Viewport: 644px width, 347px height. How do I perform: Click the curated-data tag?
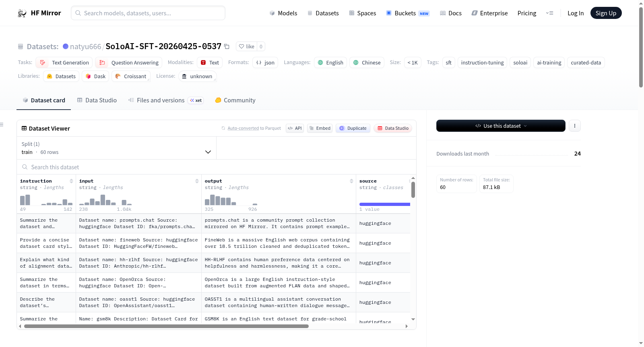[x=586, y=62]
